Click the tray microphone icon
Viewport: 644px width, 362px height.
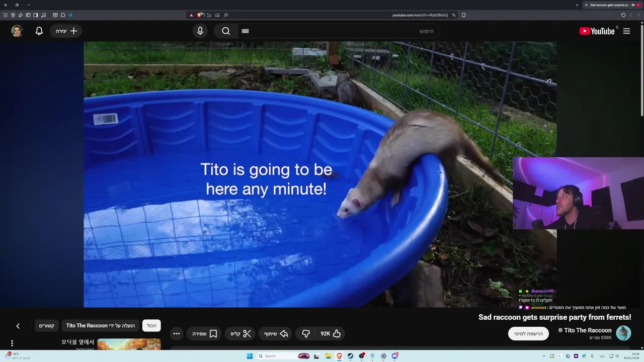(592, 356)
